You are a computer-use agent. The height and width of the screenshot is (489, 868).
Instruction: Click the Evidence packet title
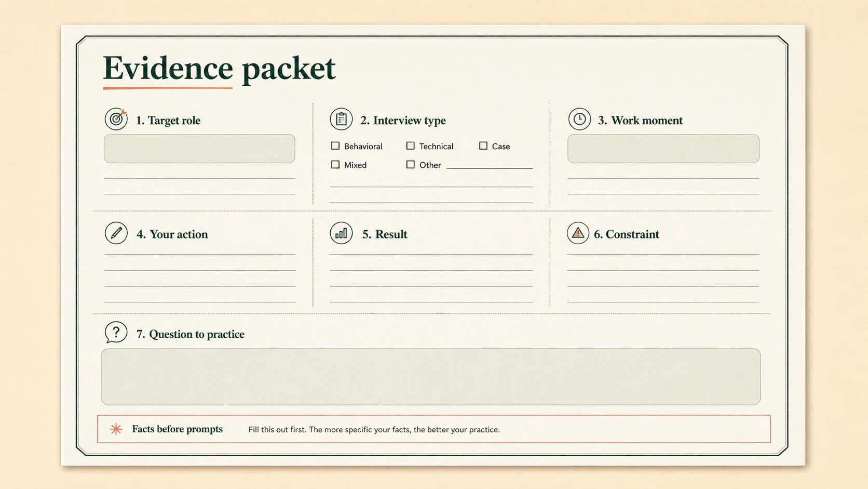click(x=219, y=68)
